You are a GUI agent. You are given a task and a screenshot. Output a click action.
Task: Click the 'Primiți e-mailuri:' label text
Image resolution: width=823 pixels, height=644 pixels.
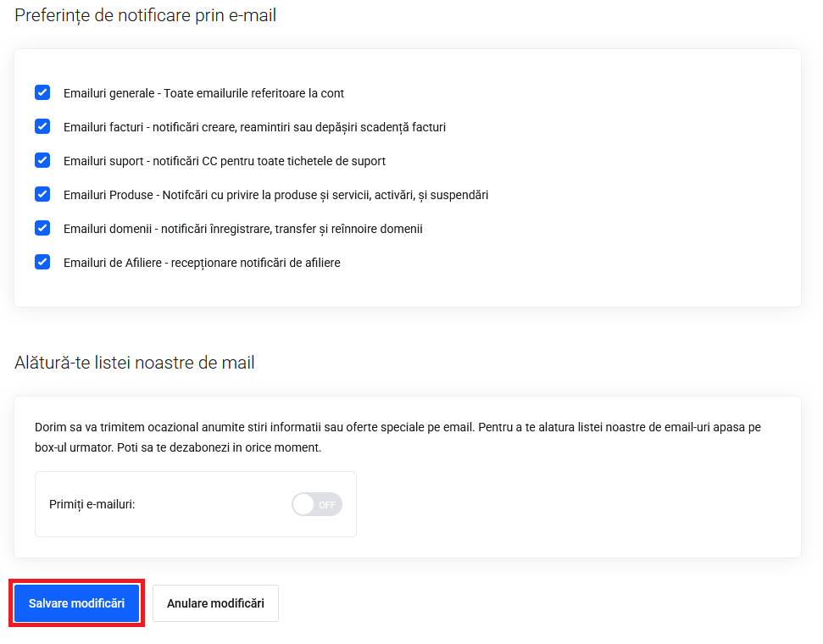pyautogui.click(x=92, y=504)
